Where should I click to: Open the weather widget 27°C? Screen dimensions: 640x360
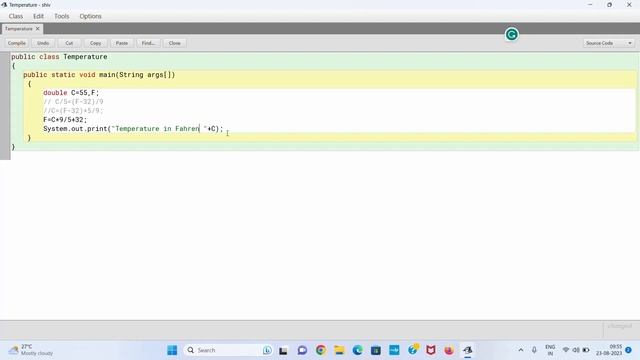tap(31, 350)
